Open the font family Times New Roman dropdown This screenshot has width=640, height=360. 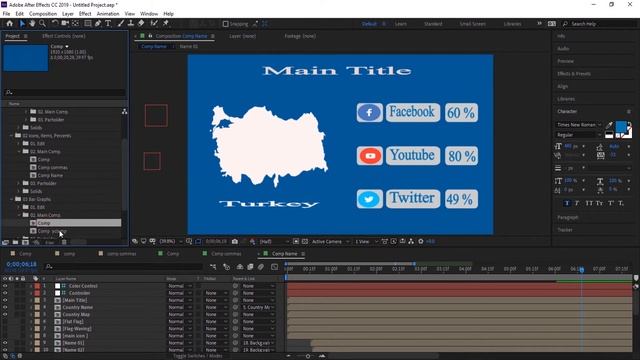pyautogui.click(x=579, y=125)
